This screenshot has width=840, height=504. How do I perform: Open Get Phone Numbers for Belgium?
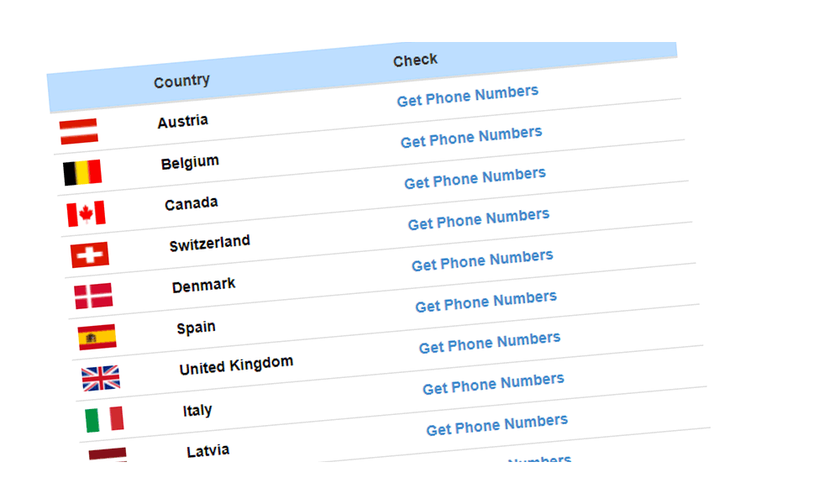coord(471,137)
